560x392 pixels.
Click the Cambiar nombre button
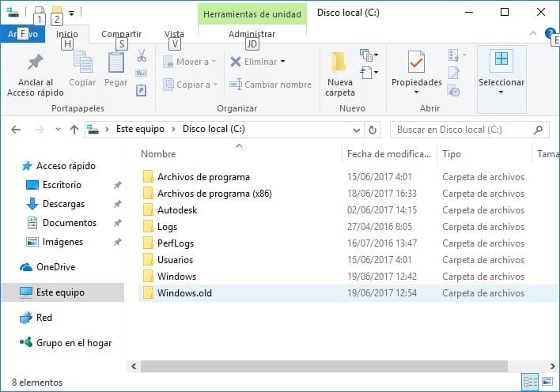coord(271,85)
